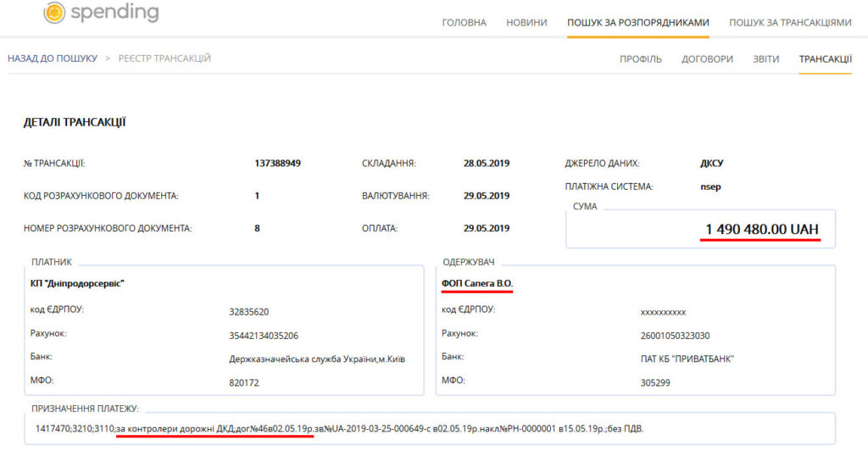Screen dimensions: 868x451
Task: Open the ГОЛОВНА home page
Action: [x=464, y=23]
